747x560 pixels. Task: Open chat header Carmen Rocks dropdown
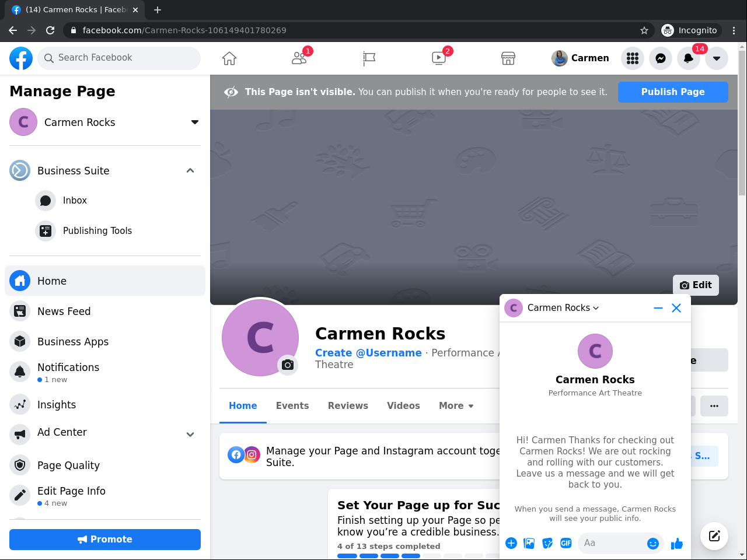coord(563,308)
